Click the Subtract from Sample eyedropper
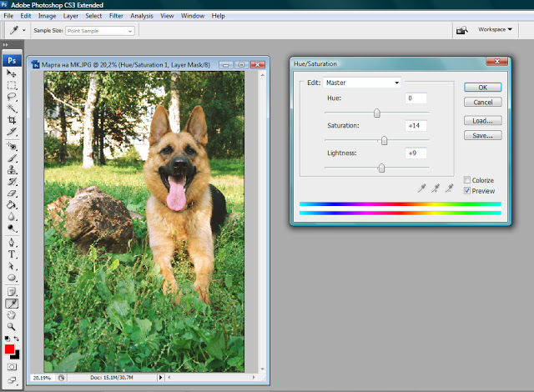Image resolution: width=534 pixels, height=392 pixels. pos(448,189)
